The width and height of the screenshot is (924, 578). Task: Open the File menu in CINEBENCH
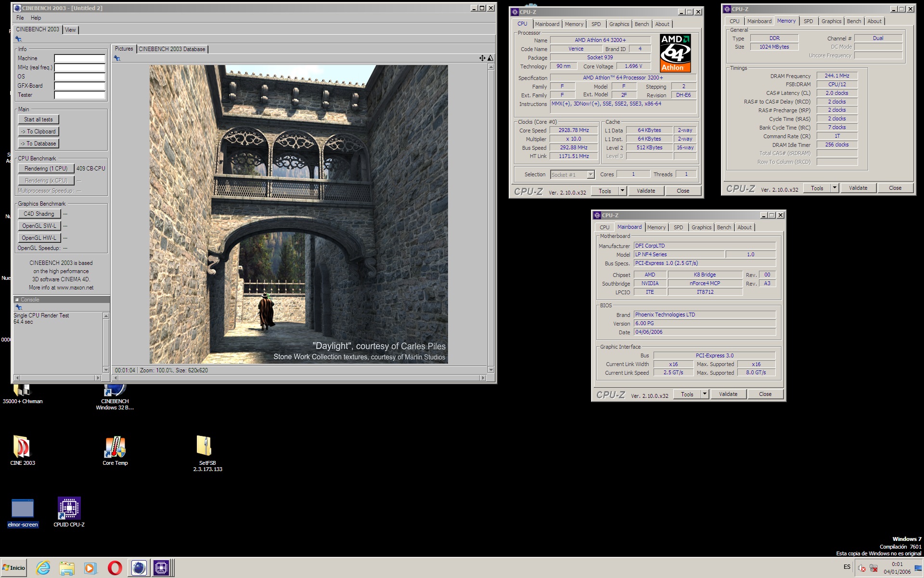(20, 18)
